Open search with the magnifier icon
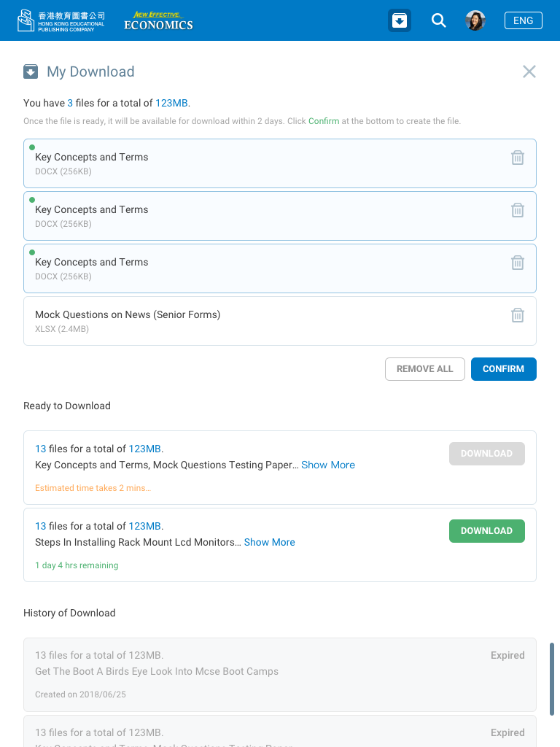560x747 pixels. click(438, 20)
